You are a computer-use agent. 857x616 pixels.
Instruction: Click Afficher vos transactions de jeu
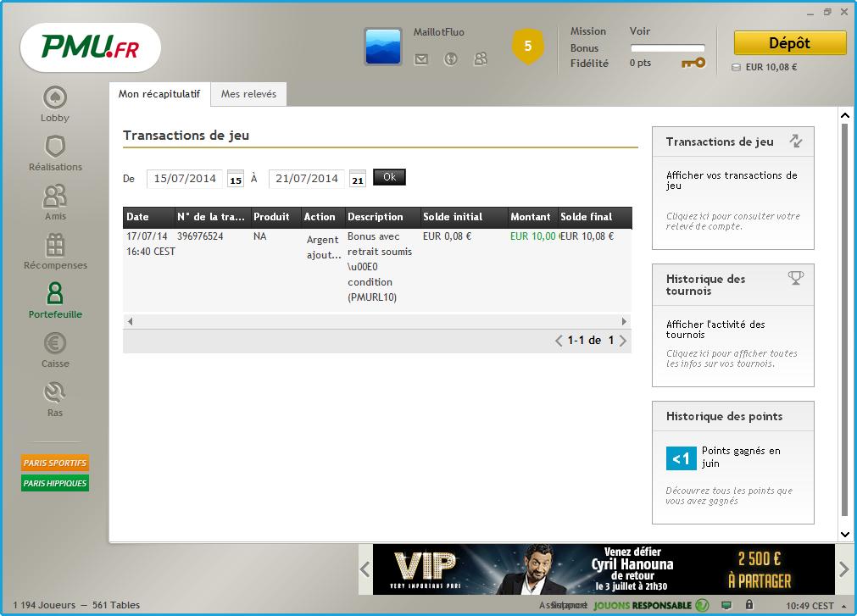(732, 180)
